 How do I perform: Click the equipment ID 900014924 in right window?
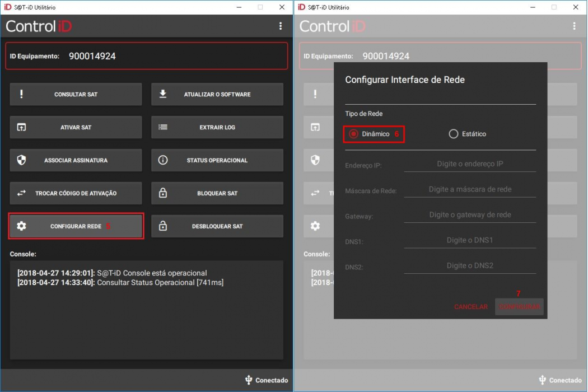(386, 56)
